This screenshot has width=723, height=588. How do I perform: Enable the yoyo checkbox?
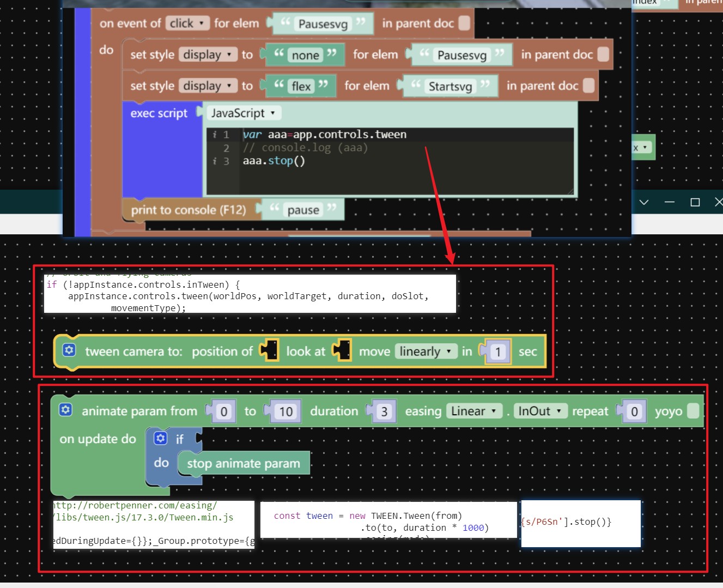[693, 411]
